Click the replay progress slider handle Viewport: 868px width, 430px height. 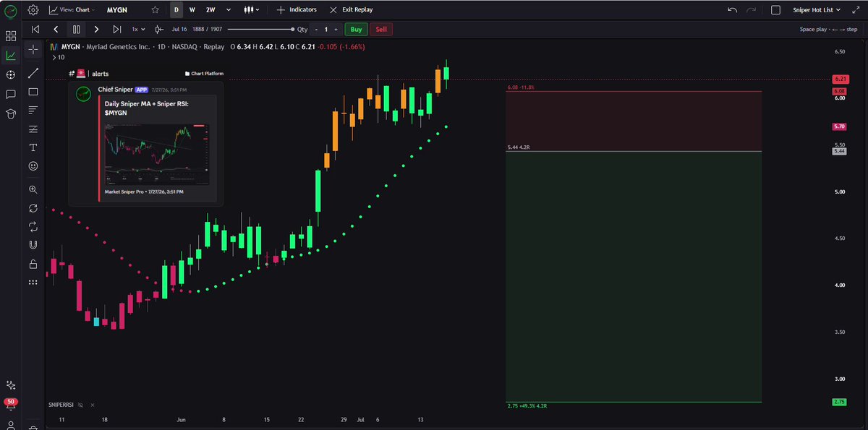pyautogui.click(x=291, y=30)
